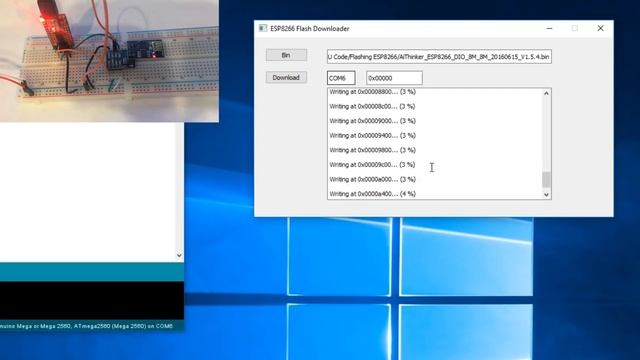The width and height of the screenshot is (640, 360).
Task: Select log line 'Writing at 0x0000a000'
Action: point(372,179)
